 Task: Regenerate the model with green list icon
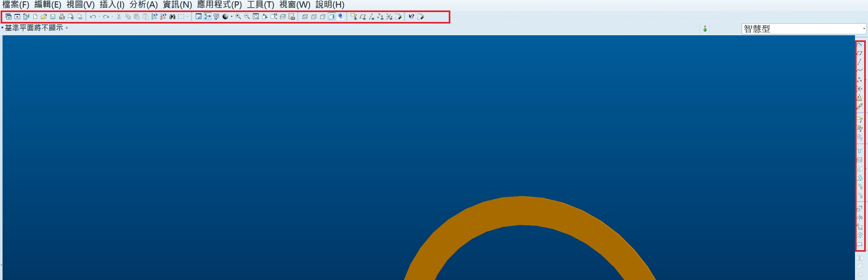click(x=154, y=17)
